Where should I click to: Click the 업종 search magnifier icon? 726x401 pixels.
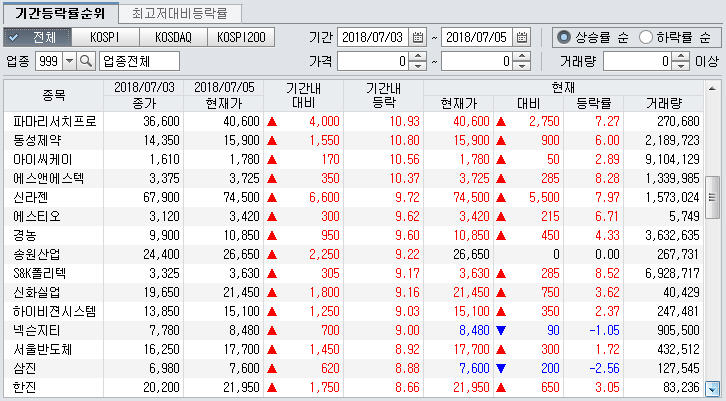point(85,61)
